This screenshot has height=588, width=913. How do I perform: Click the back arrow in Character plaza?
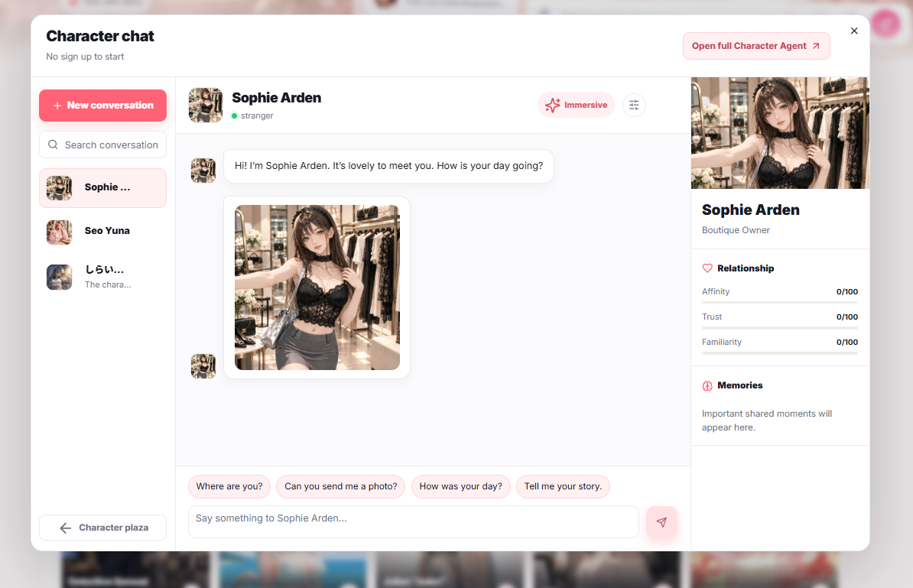tap(65, 528)
